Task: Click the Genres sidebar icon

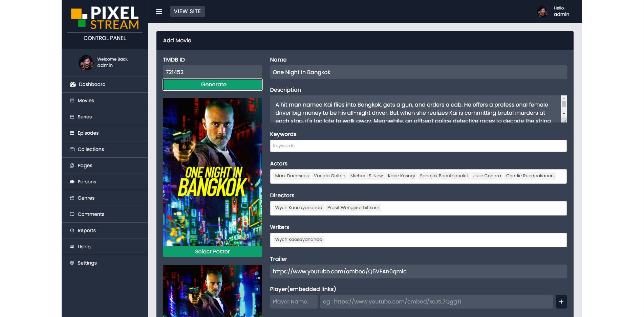Action: [72, 198]
